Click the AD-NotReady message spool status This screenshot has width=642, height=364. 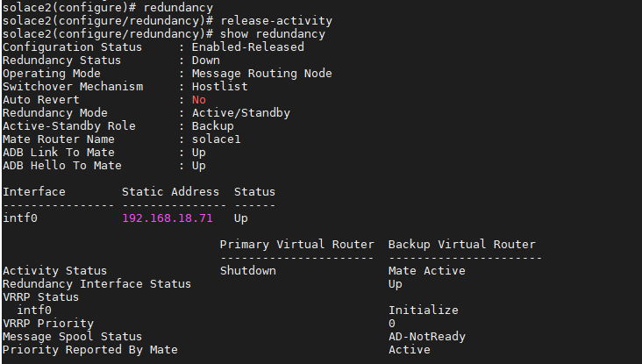click(x=426, y=336)
